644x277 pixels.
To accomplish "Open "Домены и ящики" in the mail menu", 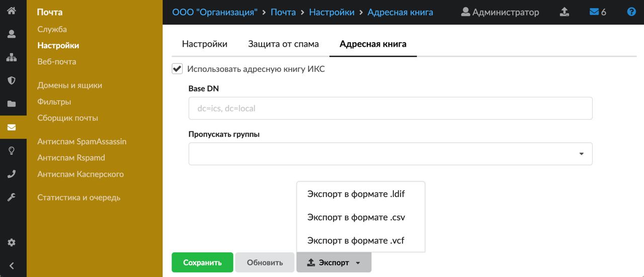I will point(69,85).
